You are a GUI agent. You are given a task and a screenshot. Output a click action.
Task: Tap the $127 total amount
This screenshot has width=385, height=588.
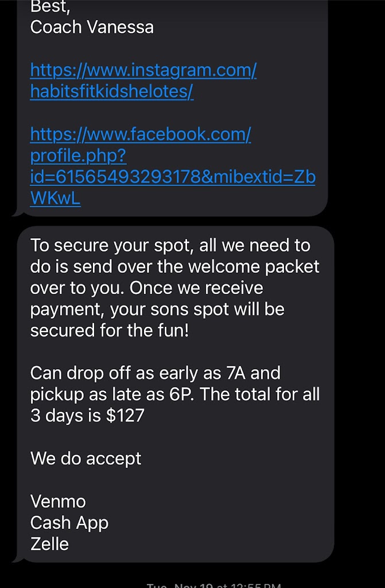click(x=125, y=415)
